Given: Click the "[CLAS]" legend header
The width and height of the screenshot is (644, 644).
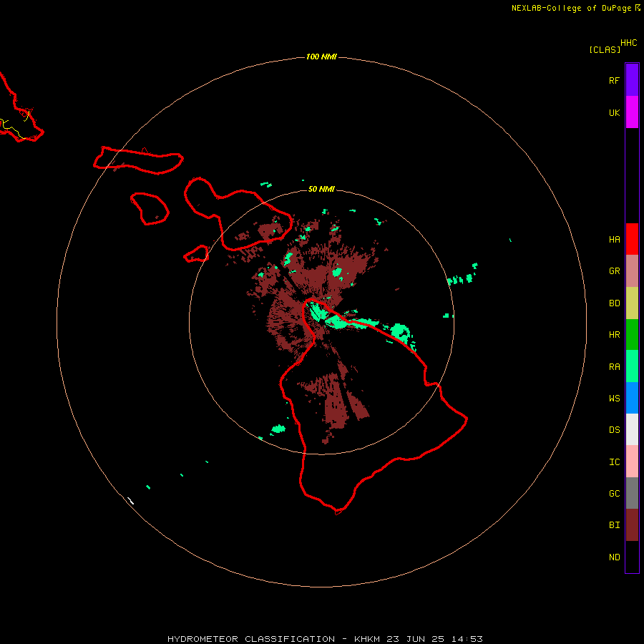Looking at the screenshot, I should pos(605,49).
